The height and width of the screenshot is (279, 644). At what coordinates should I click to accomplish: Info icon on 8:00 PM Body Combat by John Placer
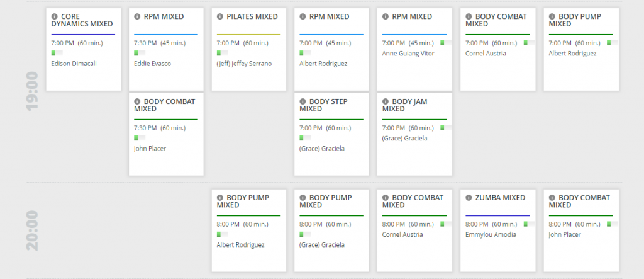point(552,198)
